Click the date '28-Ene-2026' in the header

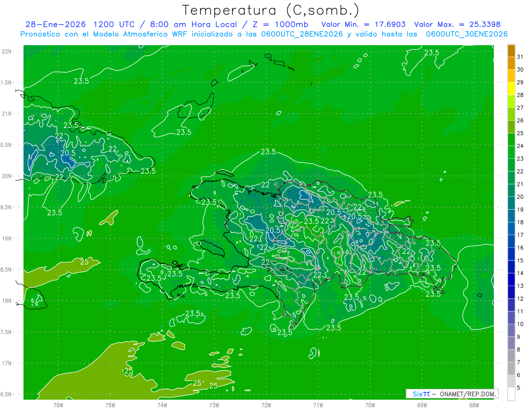[x=55, y=24]
